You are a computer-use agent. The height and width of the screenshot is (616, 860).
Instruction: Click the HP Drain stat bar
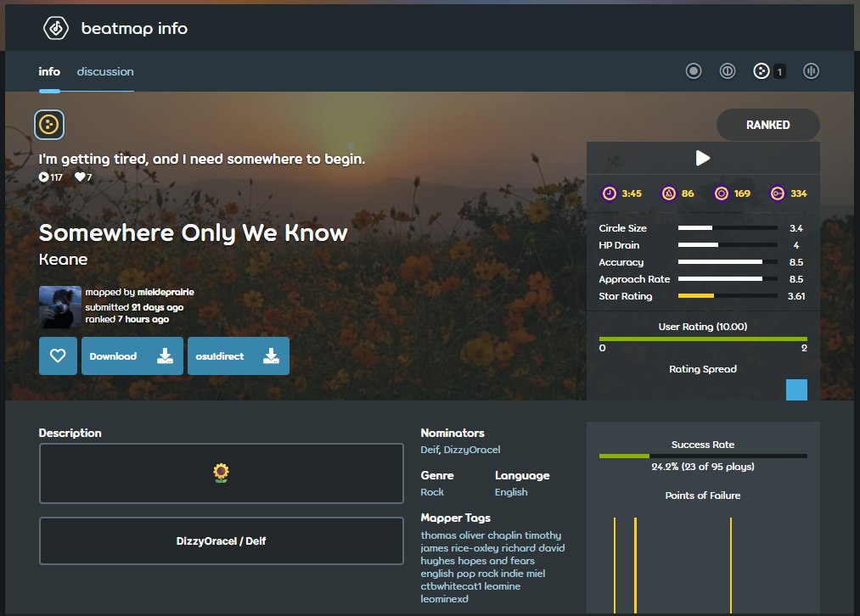click(728, 245)
